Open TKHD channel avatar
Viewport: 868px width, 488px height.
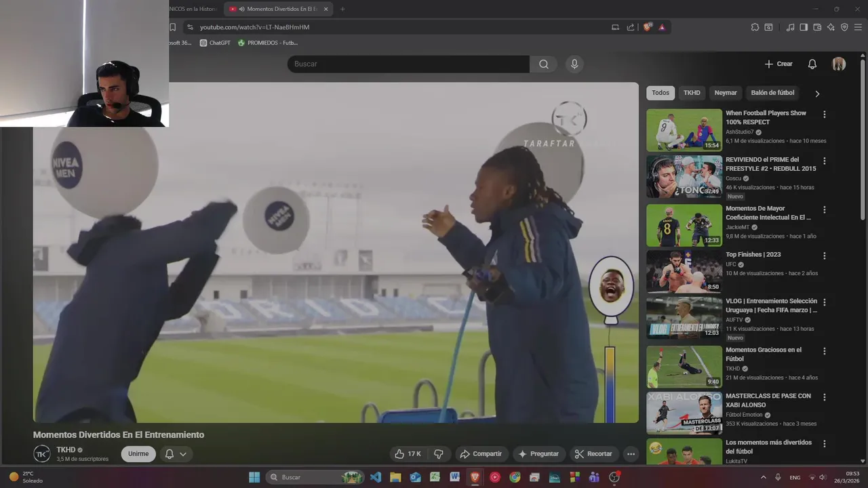coord(42,454)
